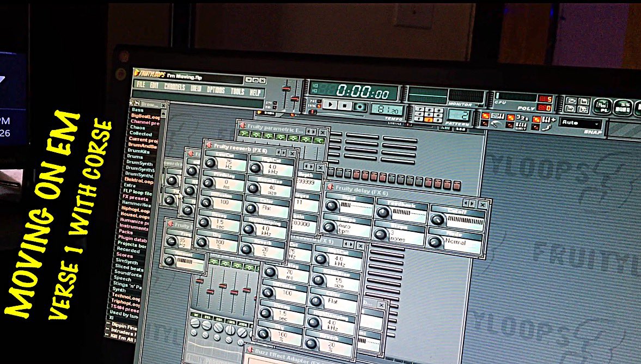
Task: Click the Fruity parametric EQ plugin icon
Action: 242,126
